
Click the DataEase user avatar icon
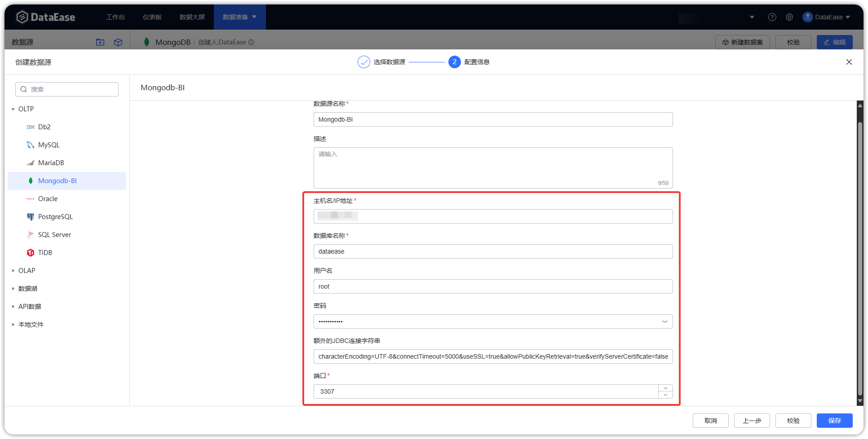pyautogui.click(x=807, y=17)
